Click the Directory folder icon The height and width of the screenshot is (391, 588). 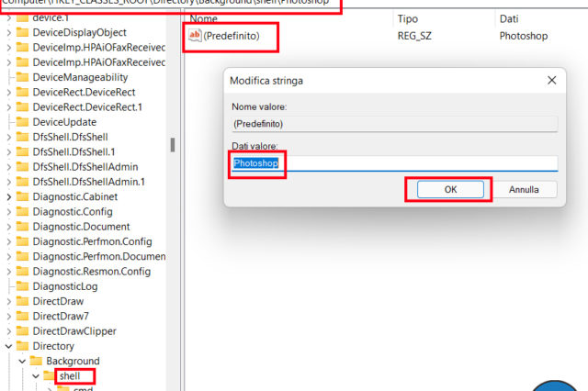[22, 346]
